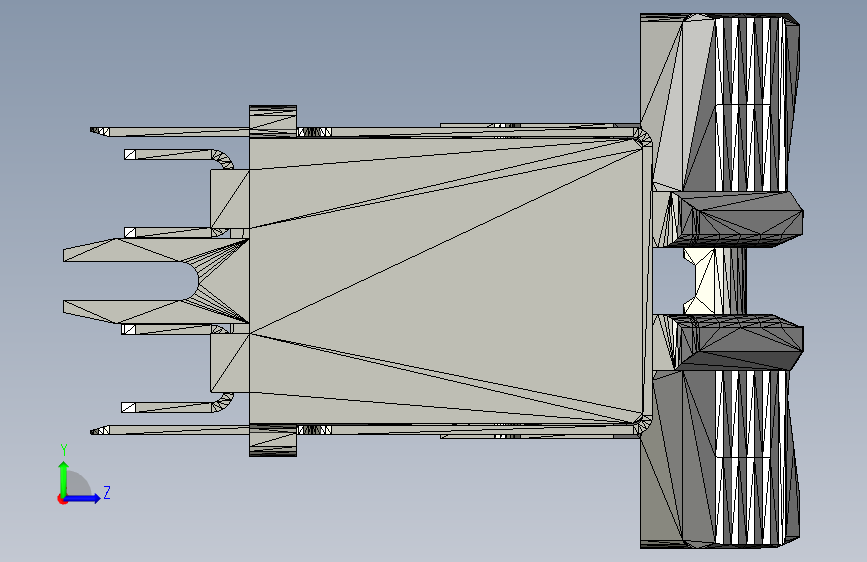The image size is (867, 562).
Task: Select the forked prong at the model's left end
Action: [155, 281]
